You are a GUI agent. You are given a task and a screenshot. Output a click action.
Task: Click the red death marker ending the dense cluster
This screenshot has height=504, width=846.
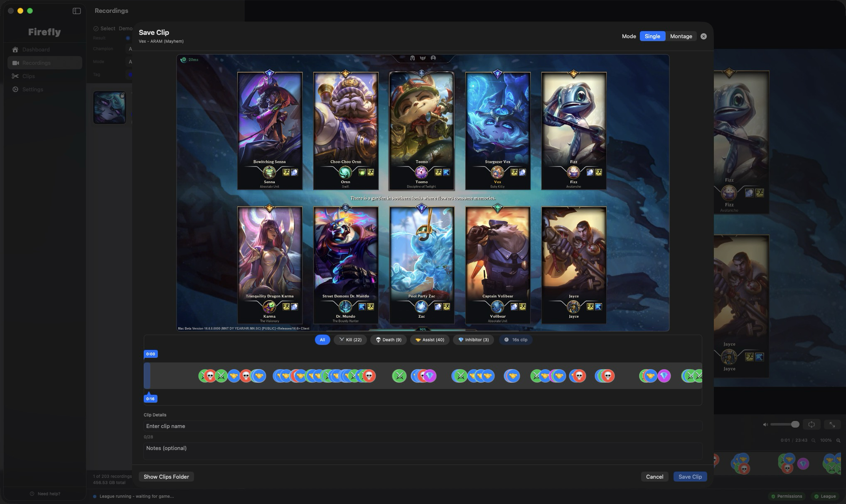[369, 376]
